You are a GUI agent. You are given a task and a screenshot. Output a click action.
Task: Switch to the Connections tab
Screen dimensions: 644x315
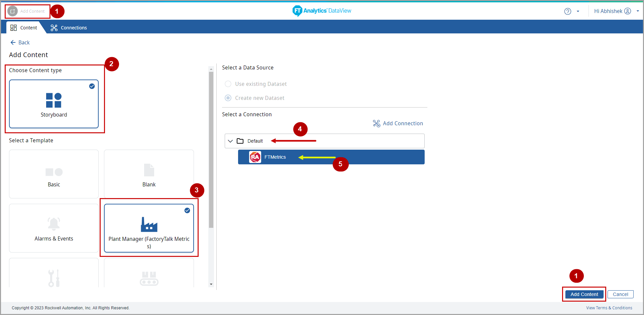click(x=69, y=28)
